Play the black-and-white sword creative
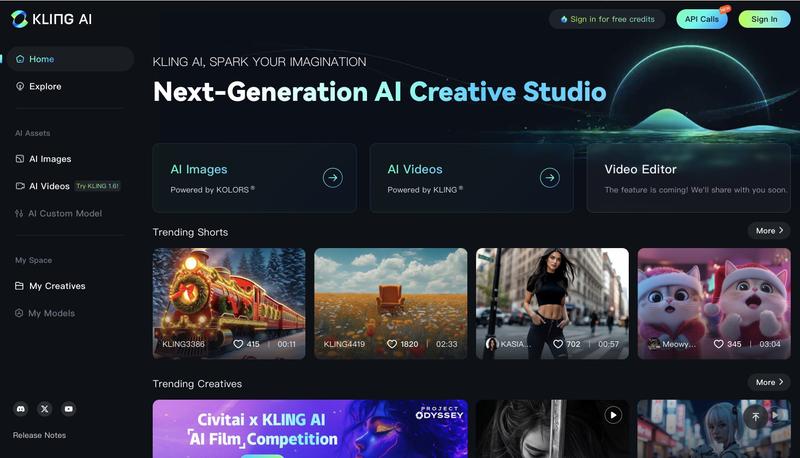This screenshot has width=800, height=458. pos(613,416)
